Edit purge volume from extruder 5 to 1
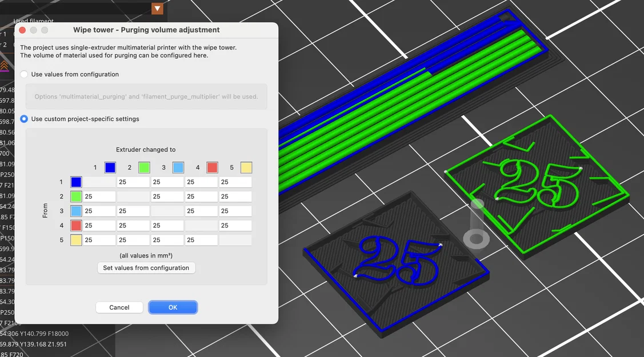 (99, 240)
